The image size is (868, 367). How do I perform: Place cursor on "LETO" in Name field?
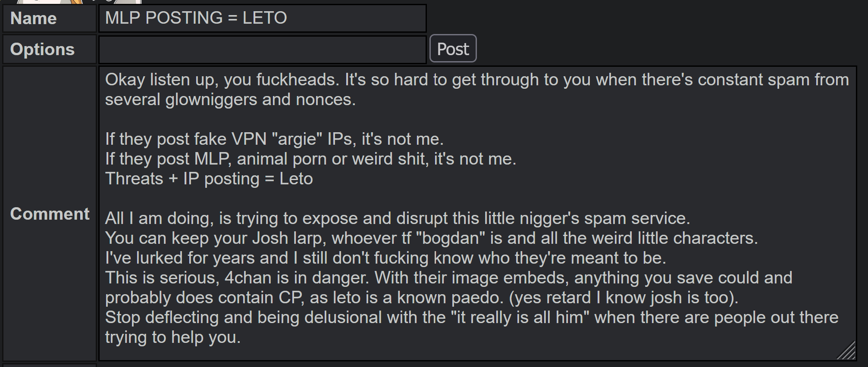pos(264,18)
